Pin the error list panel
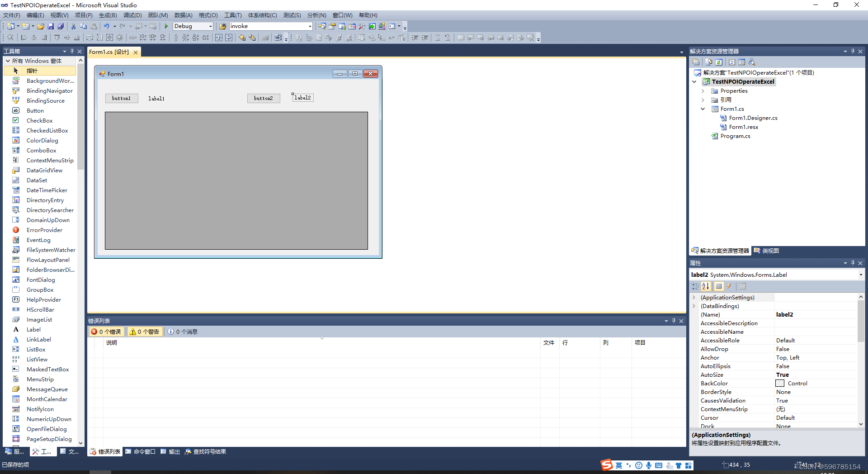The height and width of the screenshot is (474, 868). click(674, 321)
